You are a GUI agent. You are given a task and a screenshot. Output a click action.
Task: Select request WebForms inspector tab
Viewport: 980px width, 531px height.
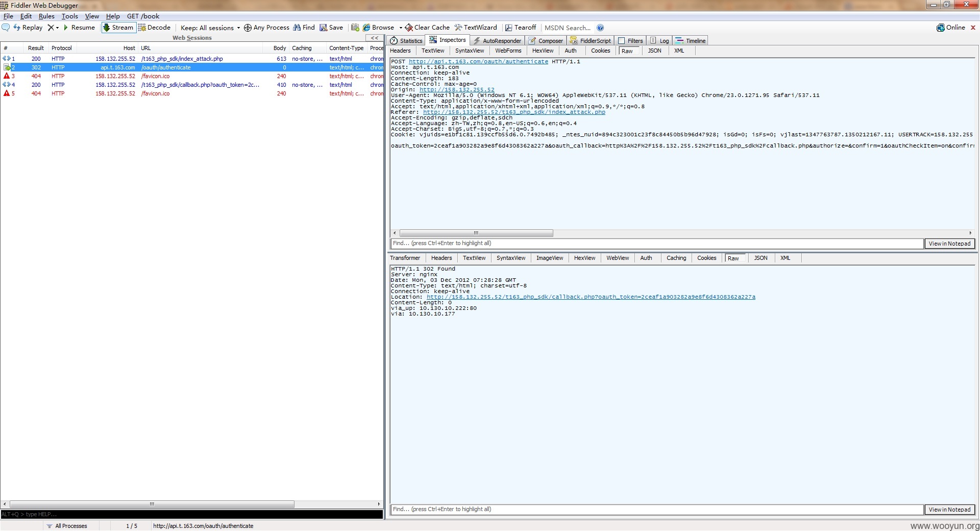(x=508, y=51)
